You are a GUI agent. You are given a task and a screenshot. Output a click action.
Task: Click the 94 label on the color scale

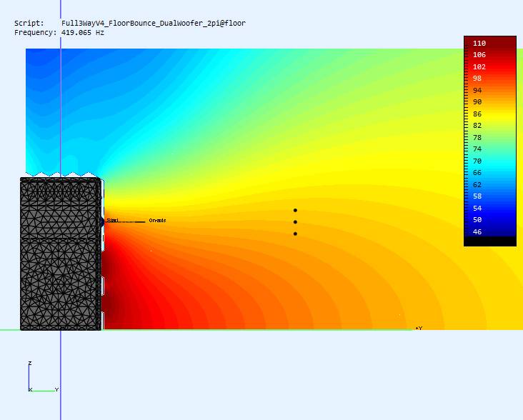[x=477, y=91]
